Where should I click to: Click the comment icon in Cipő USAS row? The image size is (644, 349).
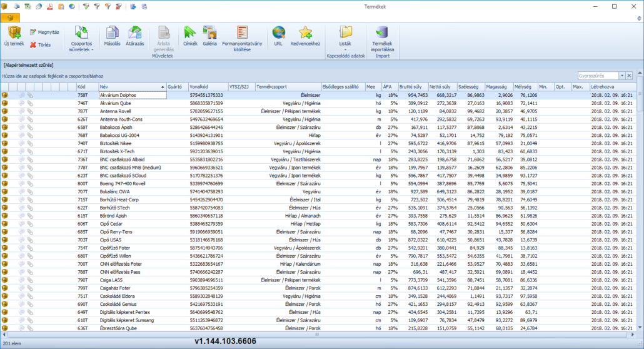click(x=21, y=240)
